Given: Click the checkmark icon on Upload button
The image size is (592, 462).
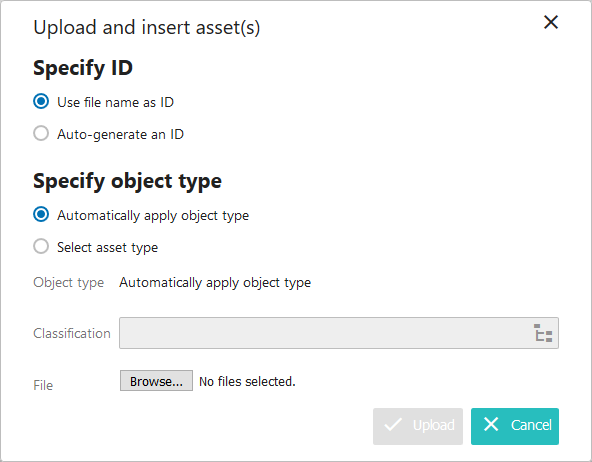Looking at the screenshot, I should click(x=393, y=425).
